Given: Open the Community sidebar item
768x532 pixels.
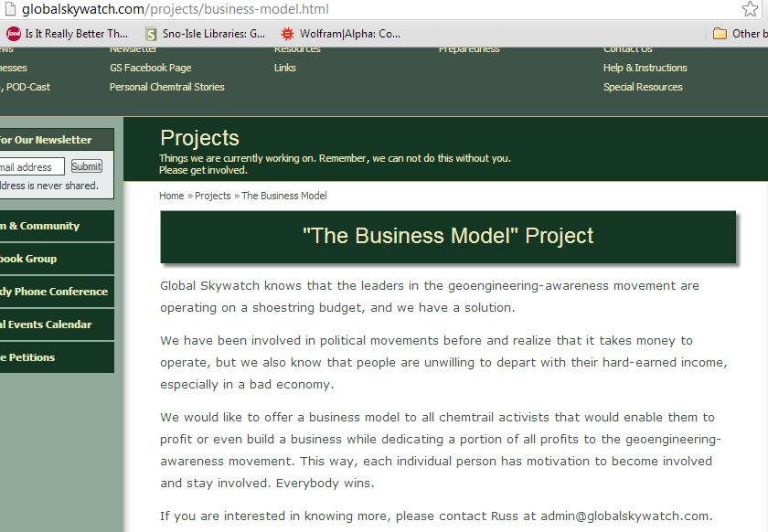Looking at the screenshot, I should (x=46, y=226).
